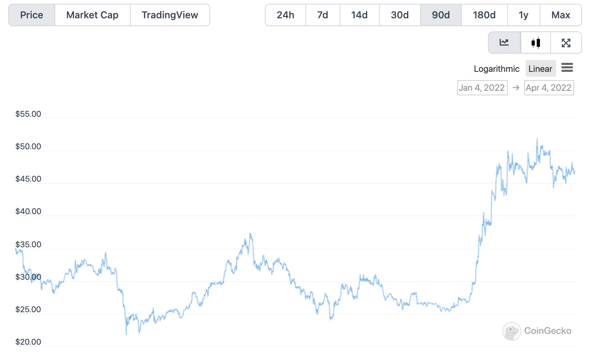Display Max price history
Screen dimensions: 590x364
tap(561, 15)
